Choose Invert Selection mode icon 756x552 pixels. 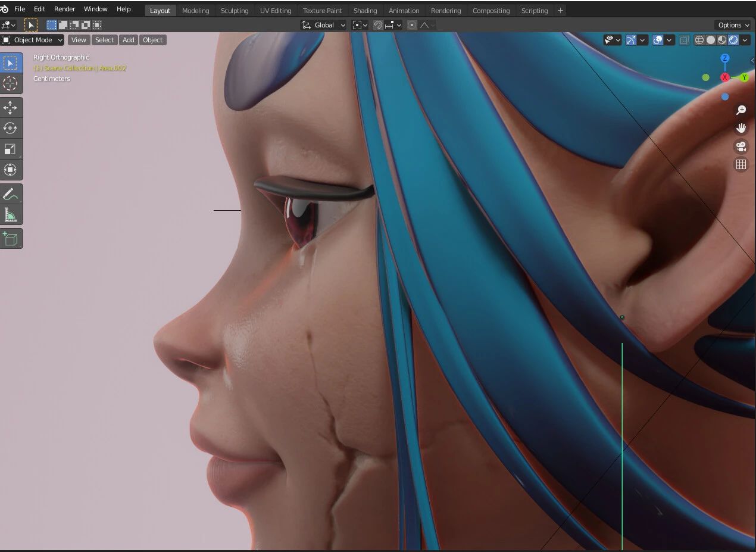[86, 25]
